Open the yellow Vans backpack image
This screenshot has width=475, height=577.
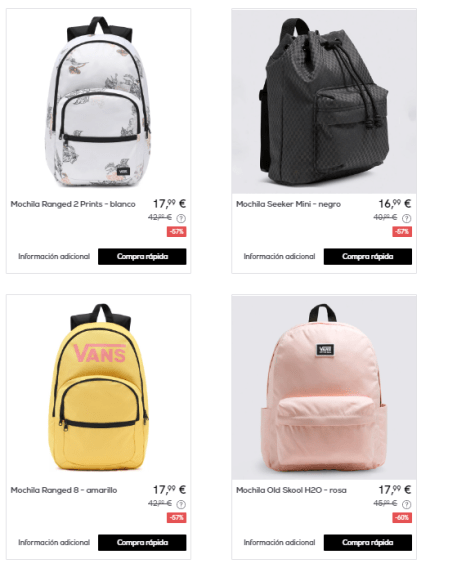[98, 387]
